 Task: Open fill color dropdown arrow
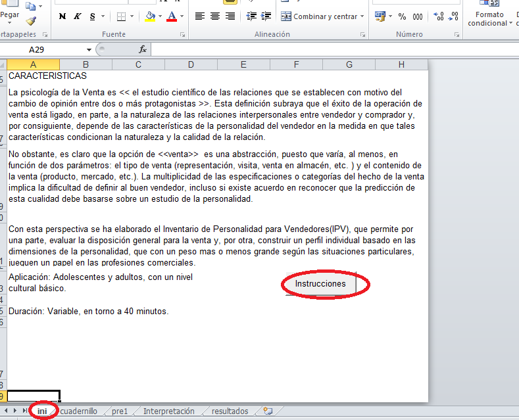click(x=161, y=16)
